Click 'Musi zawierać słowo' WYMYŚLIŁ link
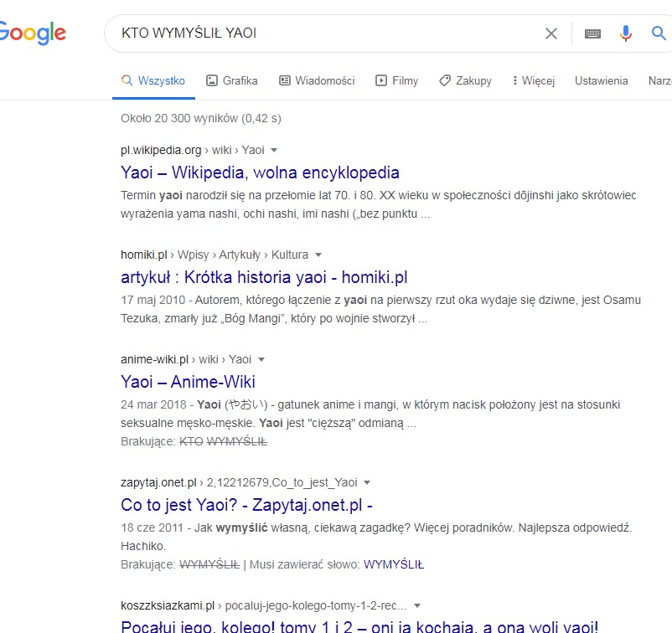Screen dimensions: 672x633 [393, 564]
